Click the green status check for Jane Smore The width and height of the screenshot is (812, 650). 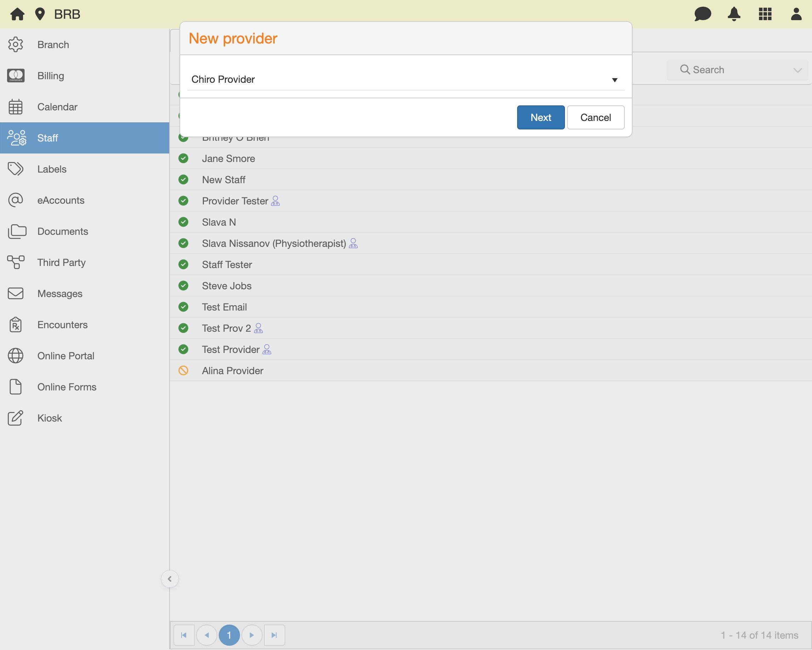point(183,158)
